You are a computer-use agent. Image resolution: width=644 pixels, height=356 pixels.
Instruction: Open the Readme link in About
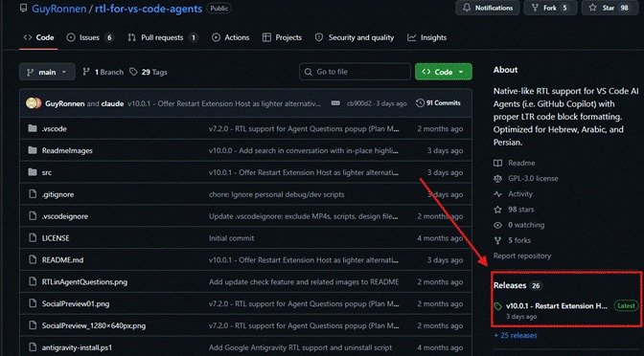(515, 164)
